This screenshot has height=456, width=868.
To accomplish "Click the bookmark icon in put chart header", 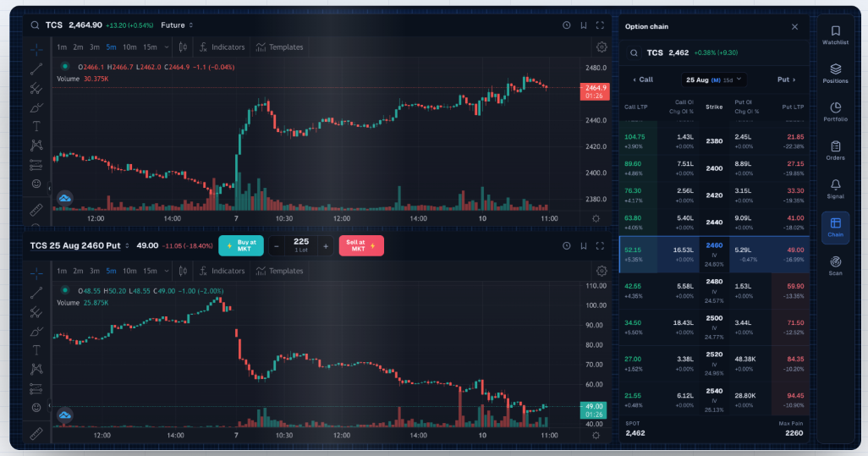I will tap(584, 245).
